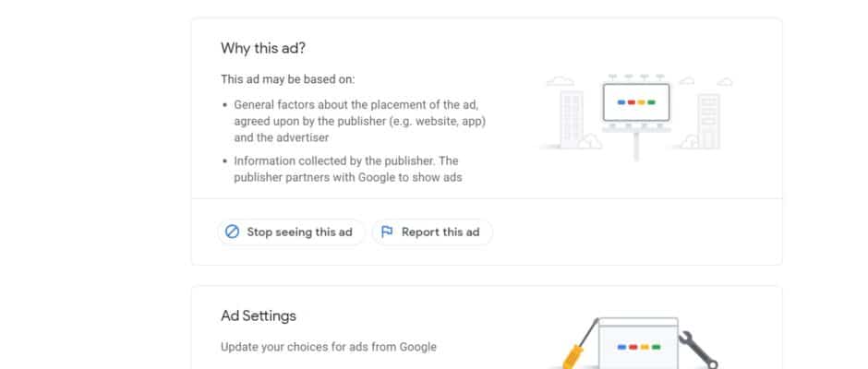The width and height of the screenshot is (868, 369).
Task: Open the Ad Settings heading
Action: [259, 315]
